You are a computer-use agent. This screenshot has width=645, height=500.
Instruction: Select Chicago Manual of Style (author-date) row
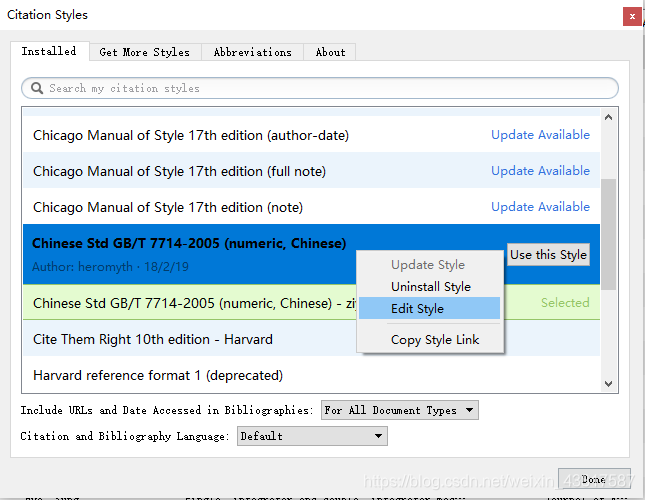click(311, 135)
